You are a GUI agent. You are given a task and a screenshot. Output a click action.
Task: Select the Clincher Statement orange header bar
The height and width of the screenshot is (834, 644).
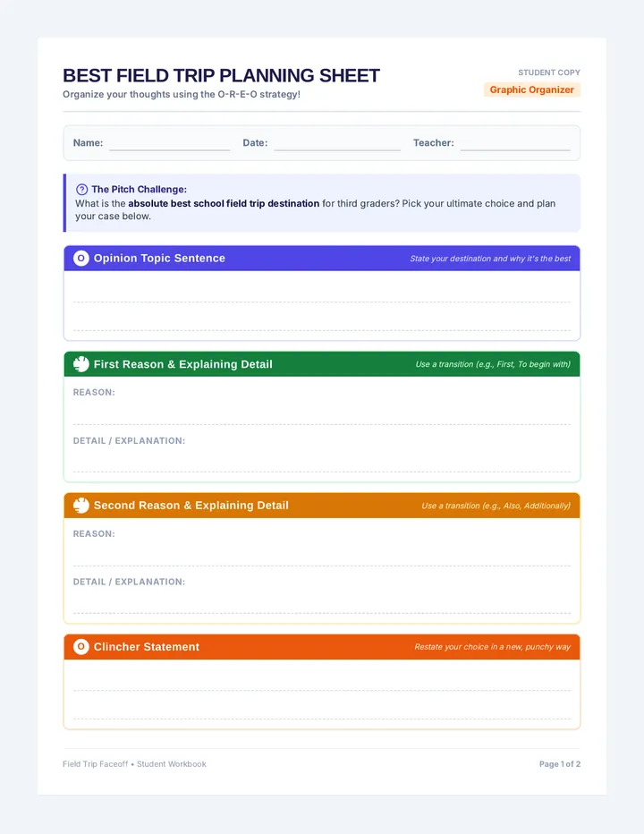tap(322, 647)
